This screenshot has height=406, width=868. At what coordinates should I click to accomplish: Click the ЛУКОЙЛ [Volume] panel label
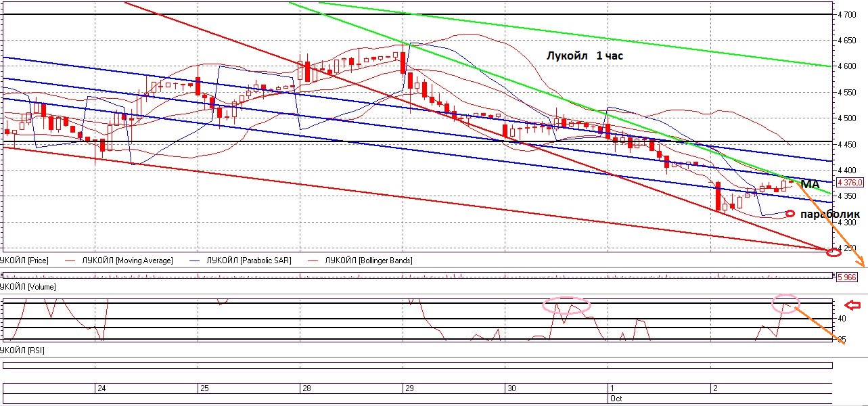pyautogui.click(x=28, y=288)
